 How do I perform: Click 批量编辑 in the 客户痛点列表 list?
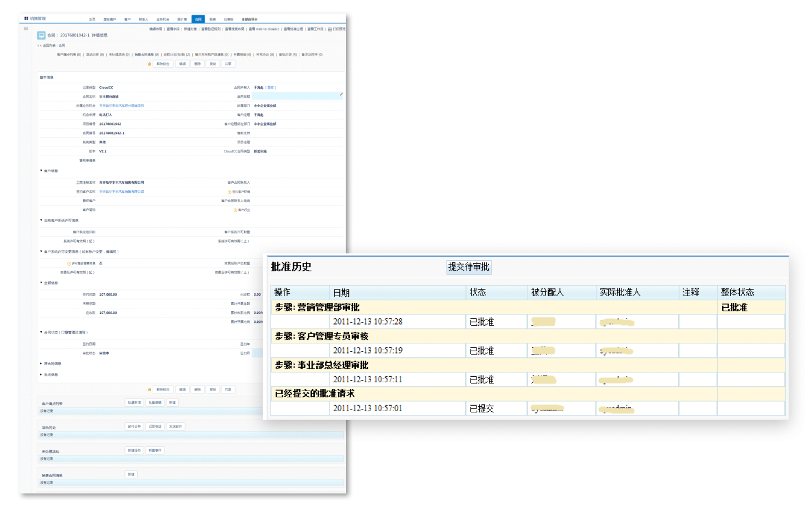tap(155, 402)
